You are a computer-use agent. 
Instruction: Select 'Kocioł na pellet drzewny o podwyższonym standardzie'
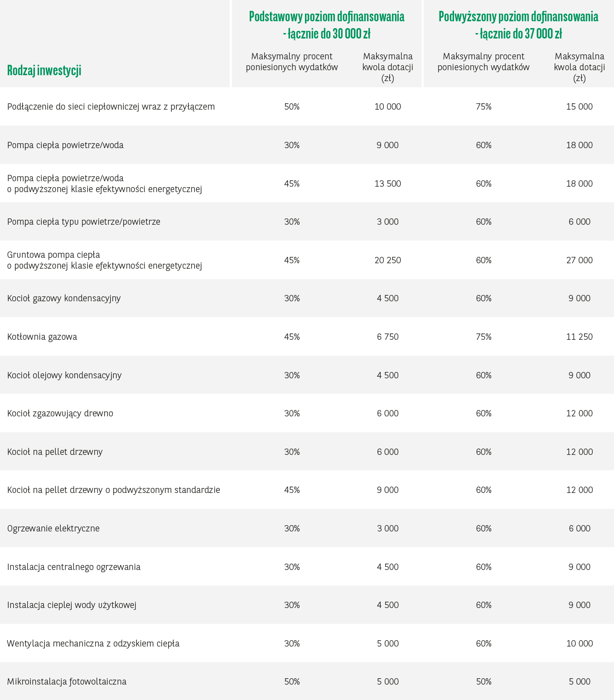tap(114, 490)
